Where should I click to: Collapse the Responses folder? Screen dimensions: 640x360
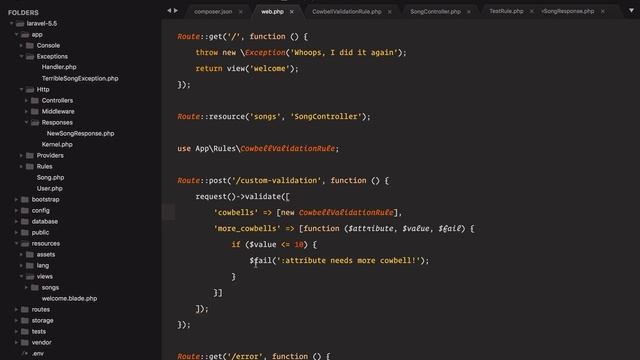[x=26, y=122]
